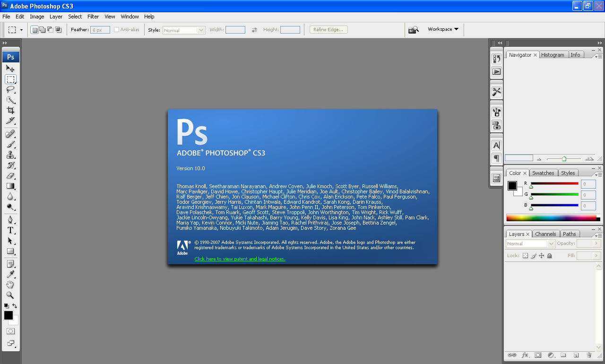Select the Hand tool
The width and height of the screenshot is (605, 364).
tap(10, 285)
